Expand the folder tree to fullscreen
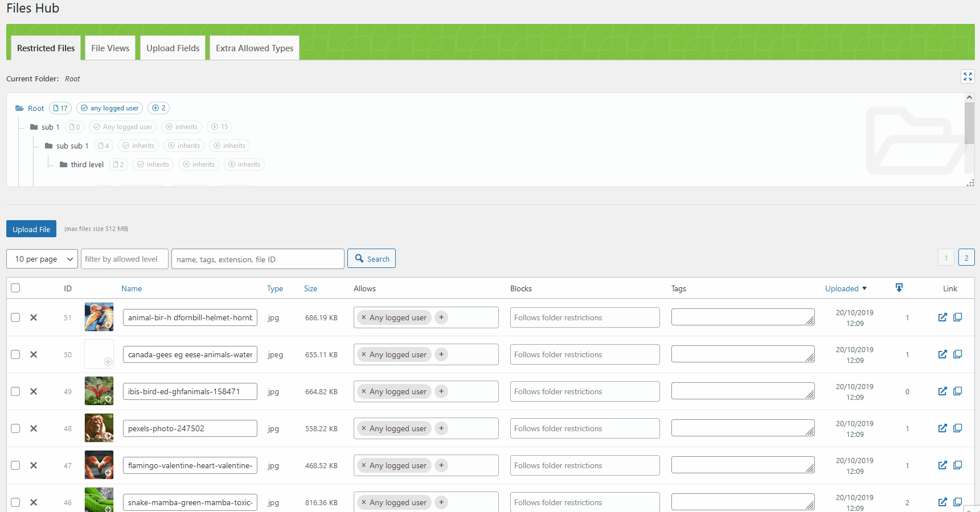 pos(967,76)
